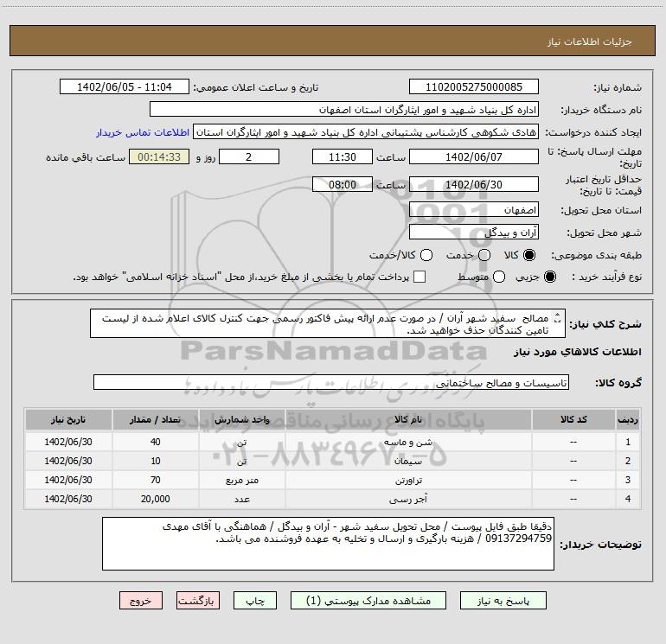Click the کد کالا column header
This screenshot has height=644, width=666.
[573, 420]
